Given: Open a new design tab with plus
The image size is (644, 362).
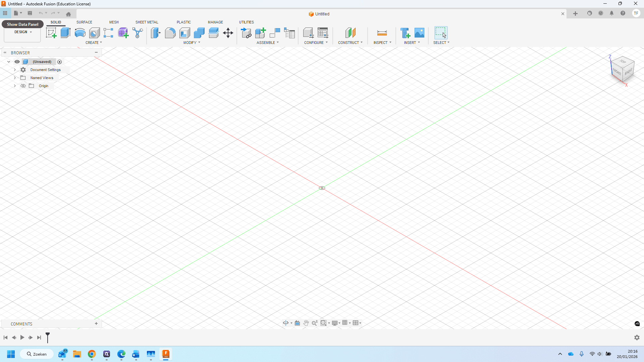Looking at the screenshot, I should [x=575, y=14].
